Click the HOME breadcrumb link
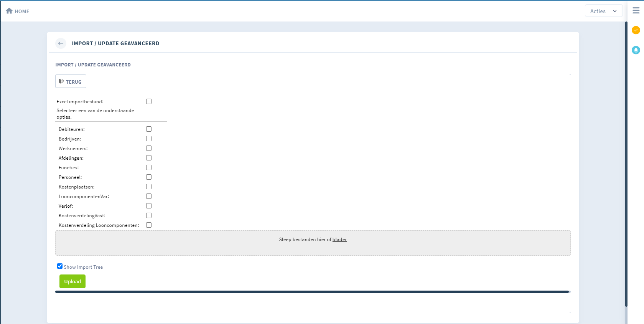Image resolution: width=644 pixels, height=324 pixels. [x=22, y=12]
